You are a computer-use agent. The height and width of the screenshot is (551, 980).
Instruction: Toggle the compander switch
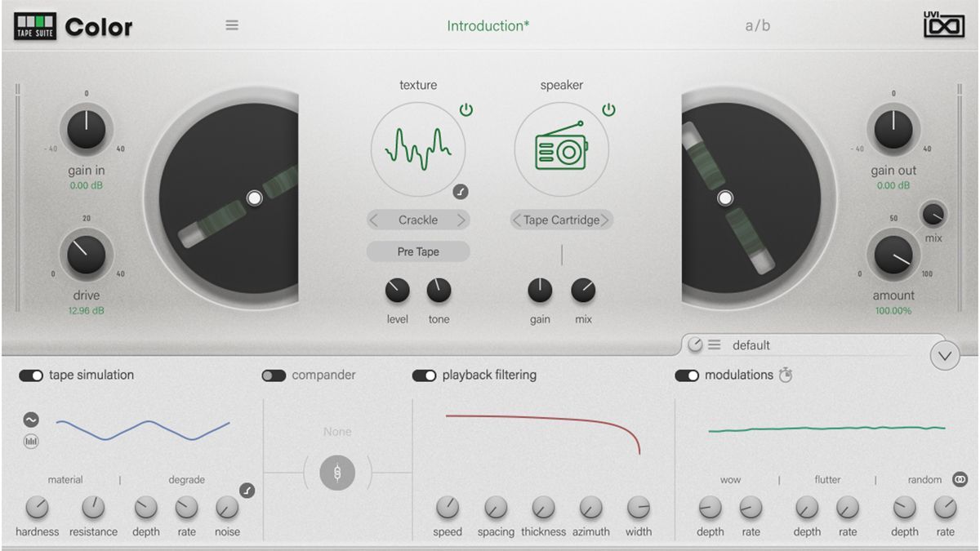274,375
